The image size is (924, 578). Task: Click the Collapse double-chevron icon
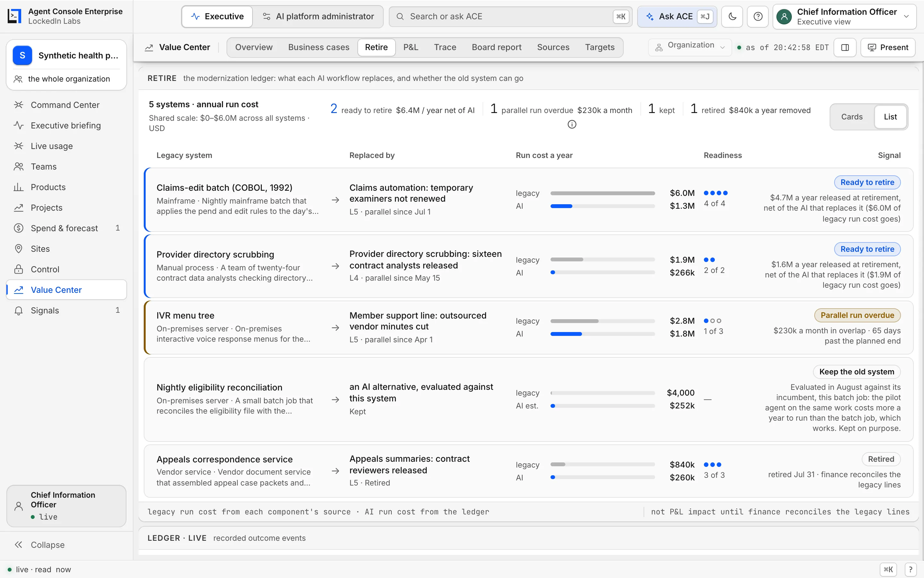point(19,545)
